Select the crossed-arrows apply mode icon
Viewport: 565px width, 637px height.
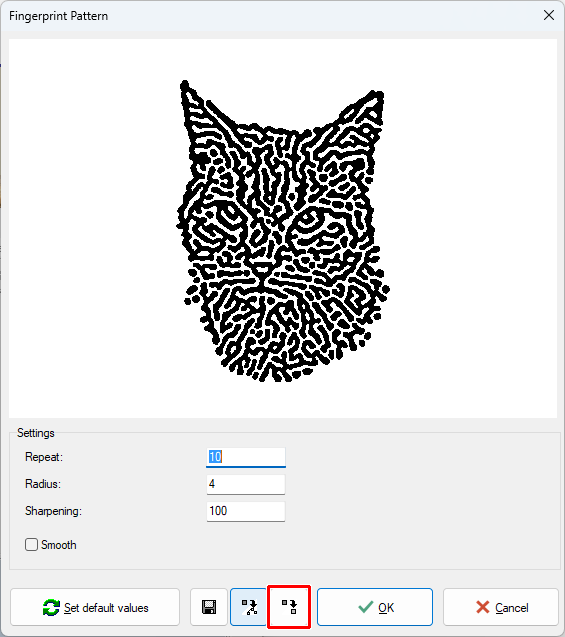point(249,607)
